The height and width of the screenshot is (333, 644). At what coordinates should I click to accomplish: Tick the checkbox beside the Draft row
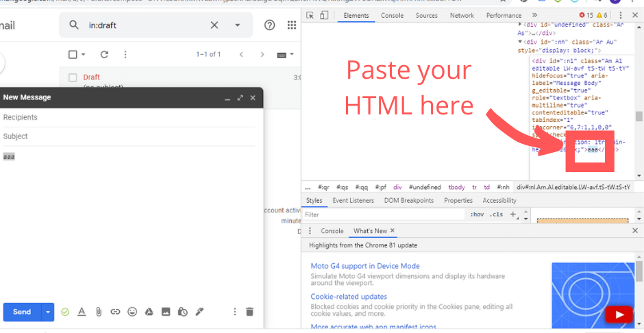click(73, 77)
